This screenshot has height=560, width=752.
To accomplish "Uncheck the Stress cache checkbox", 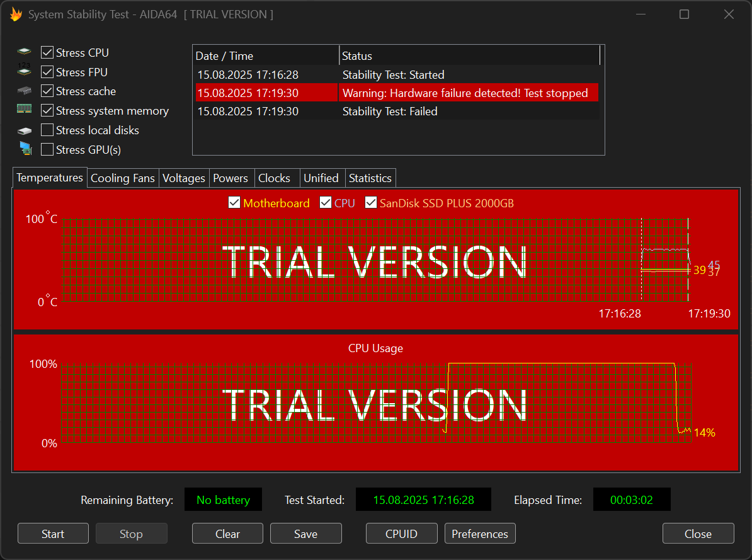I will coord(47,91).
